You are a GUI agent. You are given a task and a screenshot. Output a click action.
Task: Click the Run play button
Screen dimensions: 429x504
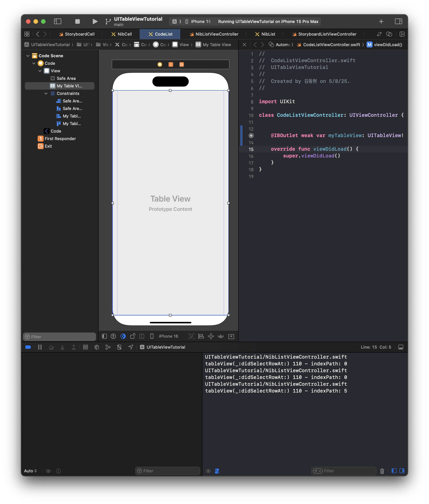click(95, 21)
